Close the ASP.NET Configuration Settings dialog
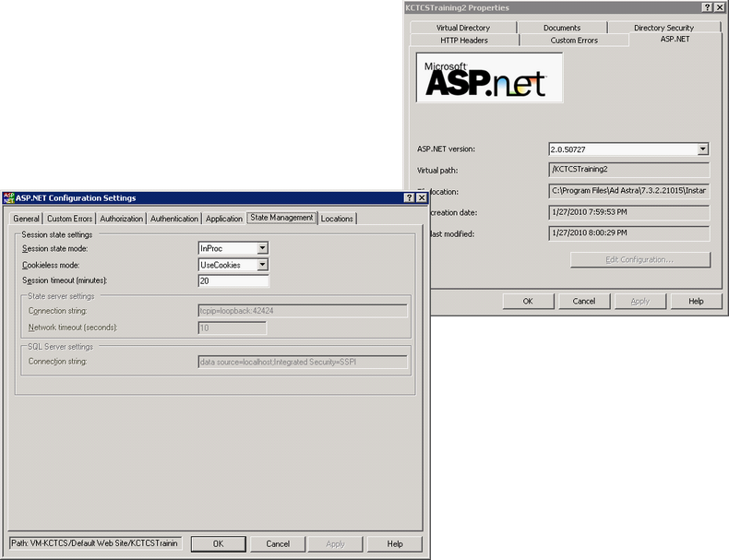 [421, 197]
